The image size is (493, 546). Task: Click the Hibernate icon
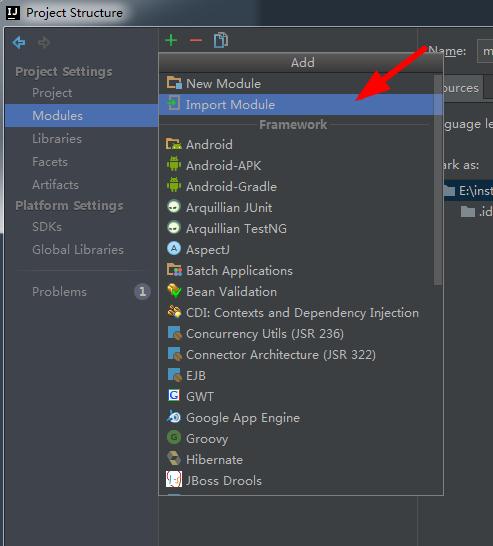point(174,458)
